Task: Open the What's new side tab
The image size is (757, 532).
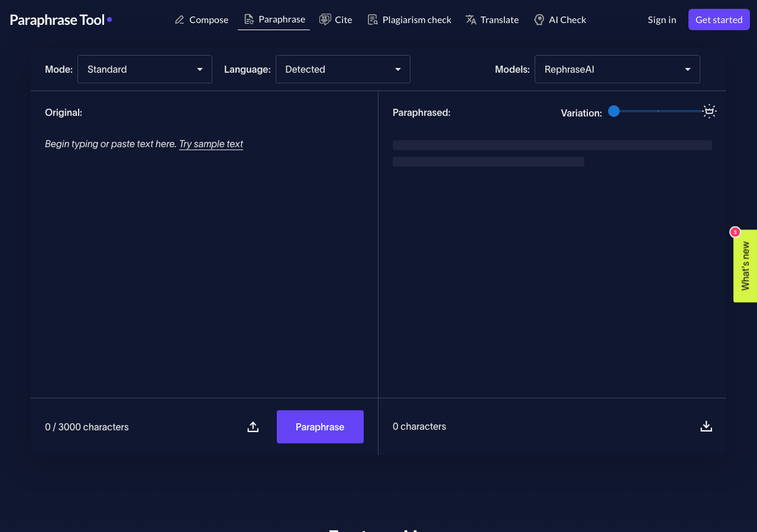Action: click(745, 266)
